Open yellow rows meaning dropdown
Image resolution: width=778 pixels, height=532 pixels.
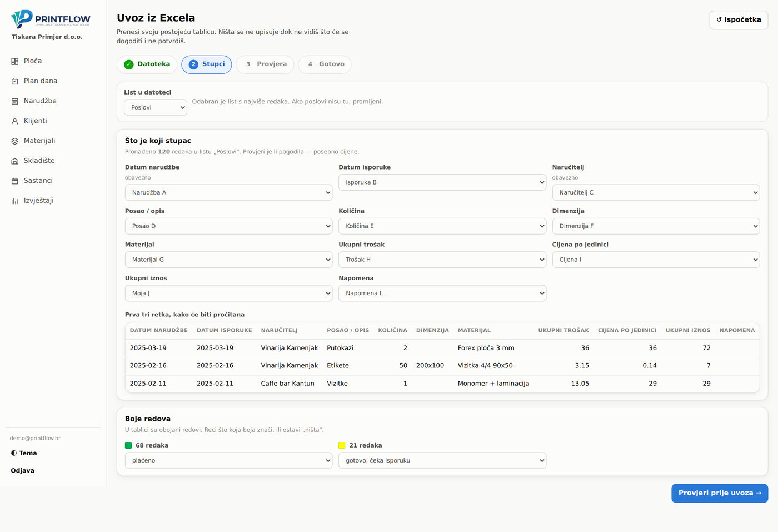click(442, 460)
